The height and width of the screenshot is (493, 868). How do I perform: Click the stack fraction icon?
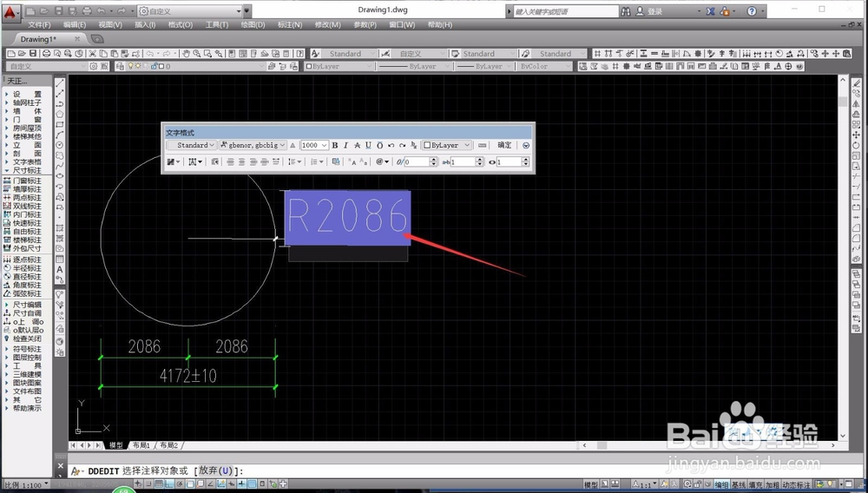414,145
